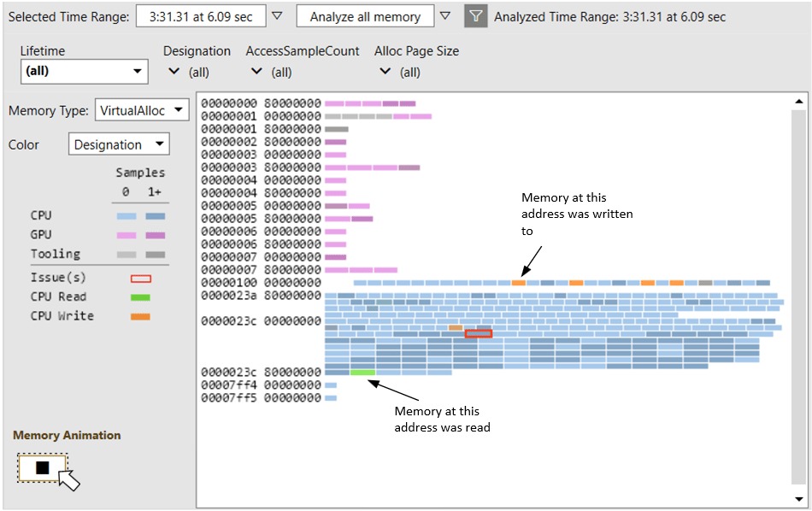
Task: Expand the Alloc Page Size filter chevron
Action: [385, 72]
